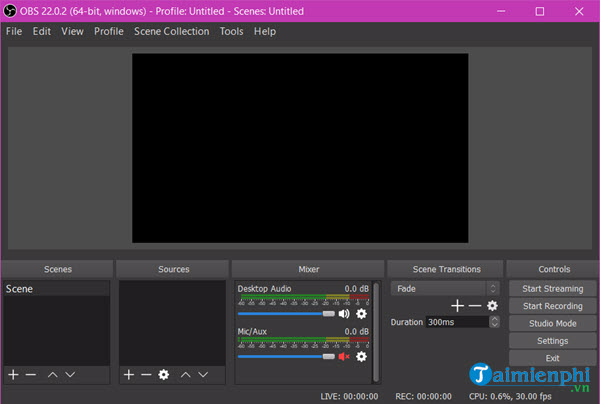This screenshot has width=600, height=404.
Task: Remove scene transition with minus icon
Action: coord(474,306)
